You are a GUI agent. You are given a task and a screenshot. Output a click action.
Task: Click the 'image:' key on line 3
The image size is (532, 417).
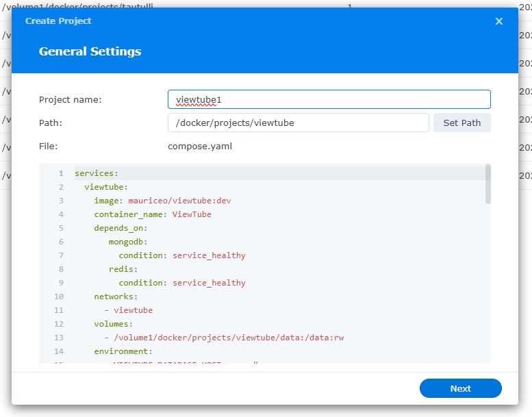pyautogui.click(x=109, y=201)
